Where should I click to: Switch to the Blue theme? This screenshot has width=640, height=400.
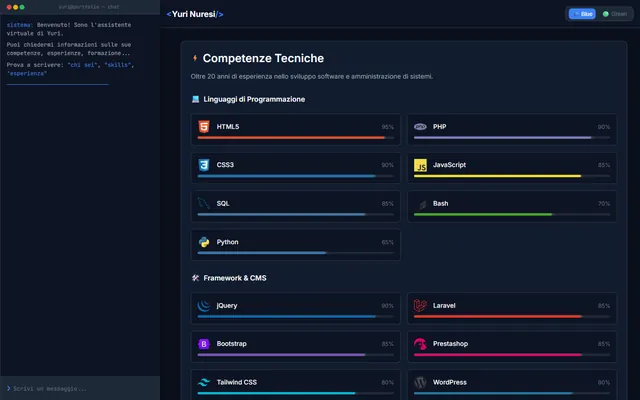582,14
